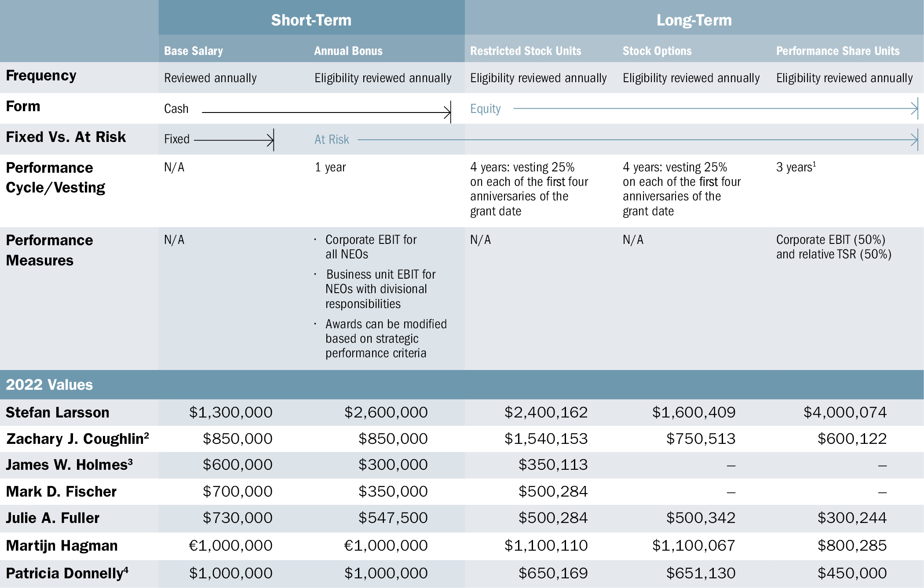The height and width of the screenshot is (588, 924).
Task: Click the Restricted Stock Units heading
Action: (x=525, y=51)
